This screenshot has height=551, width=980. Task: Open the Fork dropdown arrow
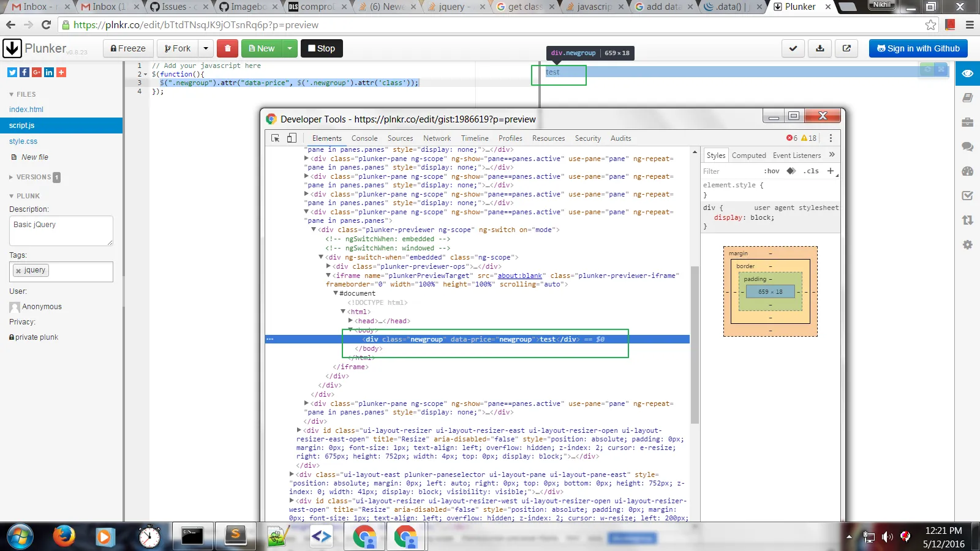pyautogui.click(x=206, y=48)
